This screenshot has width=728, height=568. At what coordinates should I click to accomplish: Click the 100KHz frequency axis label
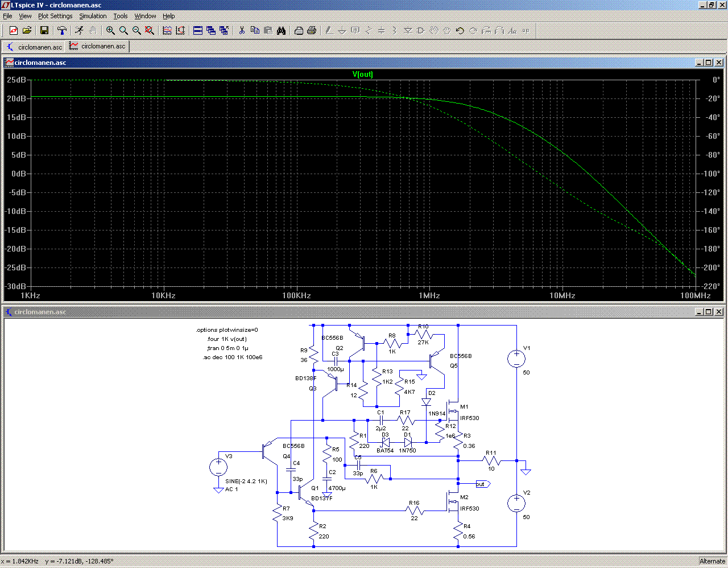coord(297,295)
